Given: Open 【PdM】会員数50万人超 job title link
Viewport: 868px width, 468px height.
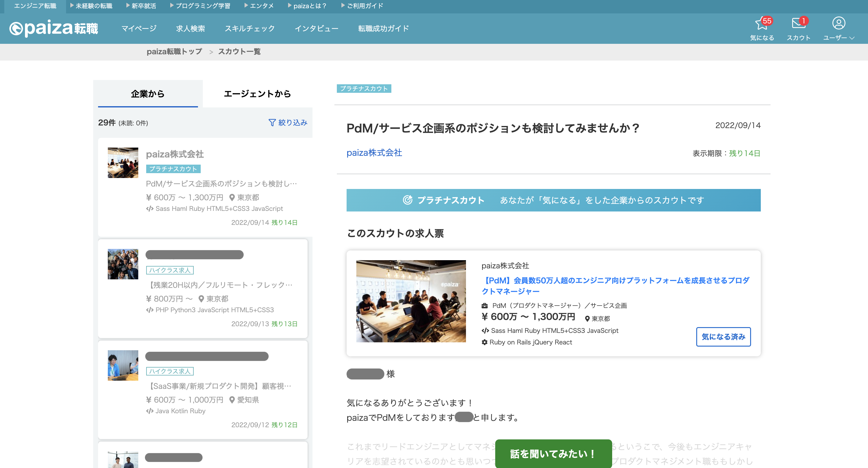Looking at the screenshot, I should point(616,285).
